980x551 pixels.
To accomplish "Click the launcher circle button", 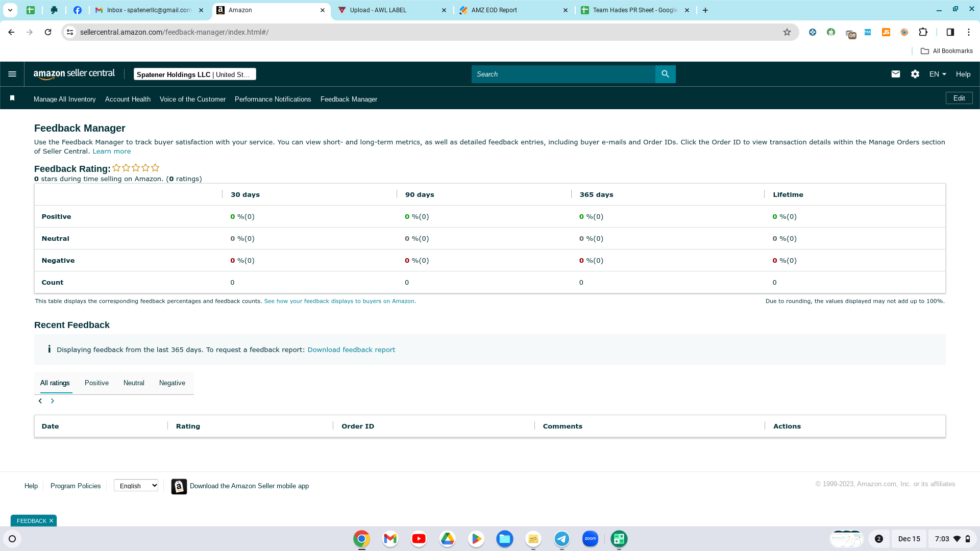I will [12, 539].
